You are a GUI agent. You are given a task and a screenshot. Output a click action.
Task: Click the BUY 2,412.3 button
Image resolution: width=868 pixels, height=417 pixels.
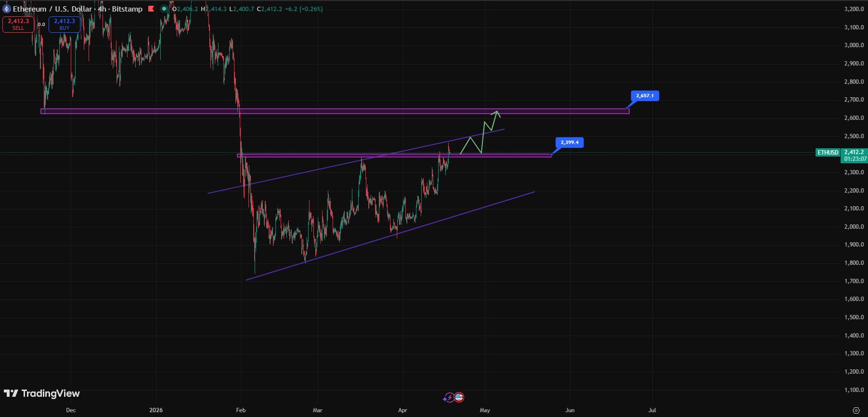[x=65, y=24]
